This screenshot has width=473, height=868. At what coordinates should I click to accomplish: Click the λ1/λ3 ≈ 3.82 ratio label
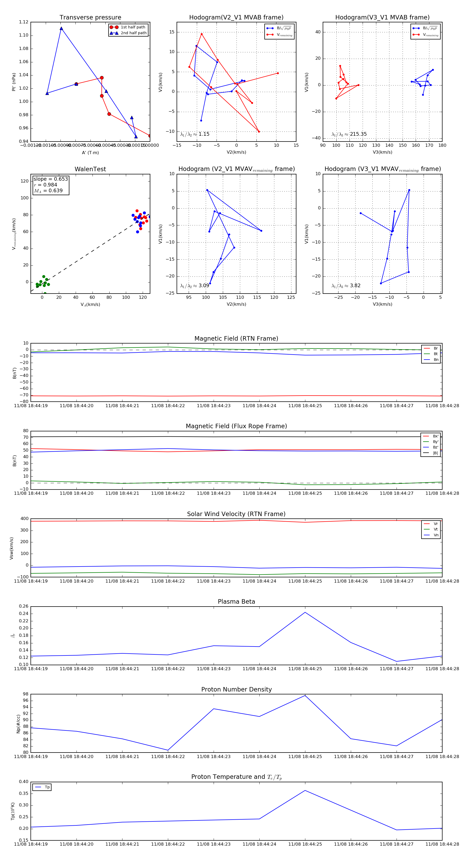346,286
